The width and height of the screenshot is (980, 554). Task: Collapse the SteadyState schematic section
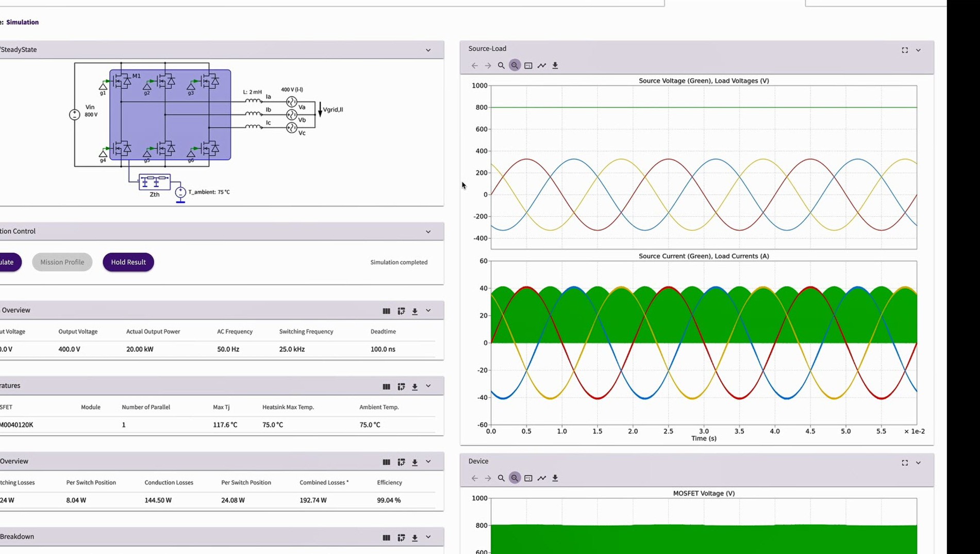pos(428,50)
